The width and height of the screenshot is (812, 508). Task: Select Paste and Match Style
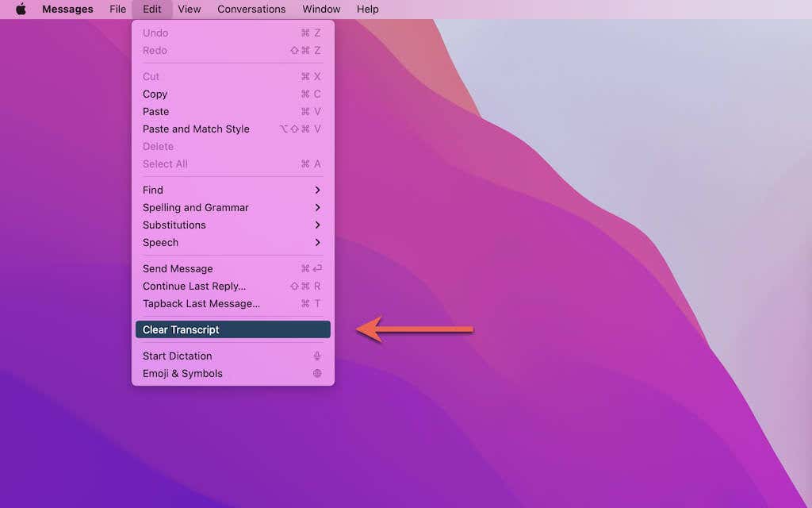pos(233,129)
